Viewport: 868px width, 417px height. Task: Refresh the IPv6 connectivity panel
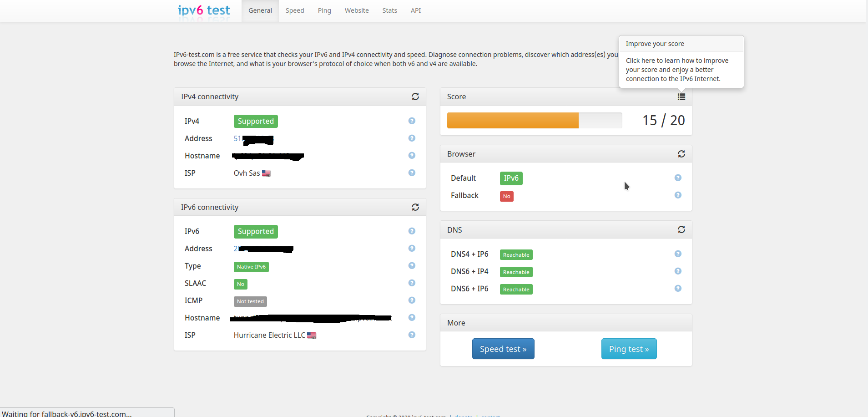point(415,207)
